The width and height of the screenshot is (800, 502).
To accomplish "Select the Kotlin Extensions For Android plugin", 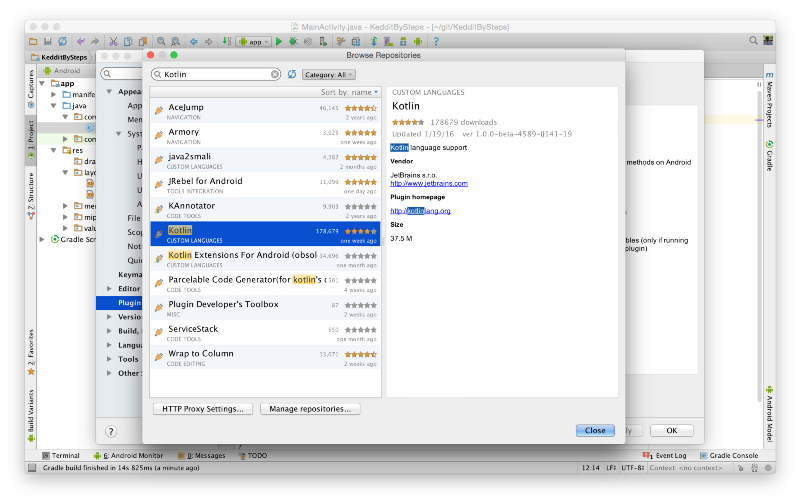I will (x=265, y=259).
